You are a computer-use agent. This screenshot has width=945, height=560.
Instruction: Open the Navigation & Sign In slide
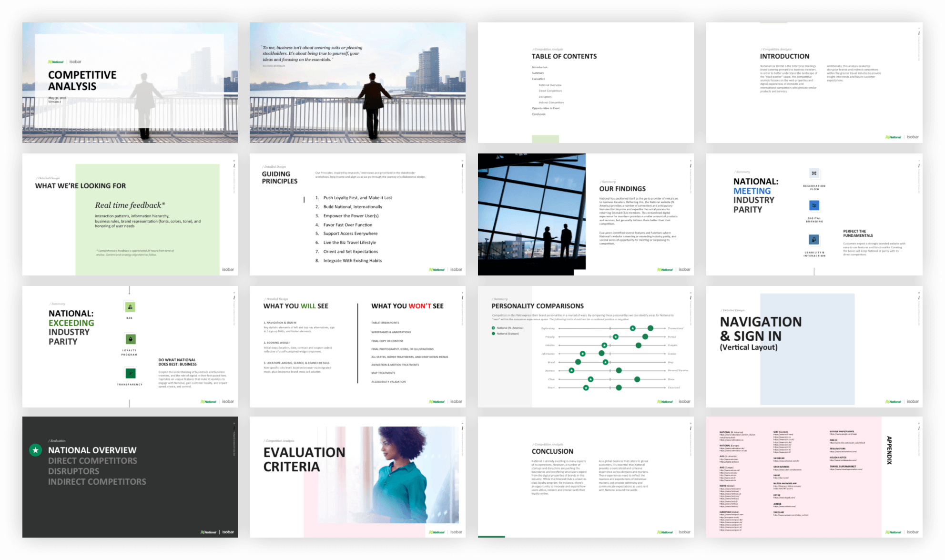click(814, 346)
